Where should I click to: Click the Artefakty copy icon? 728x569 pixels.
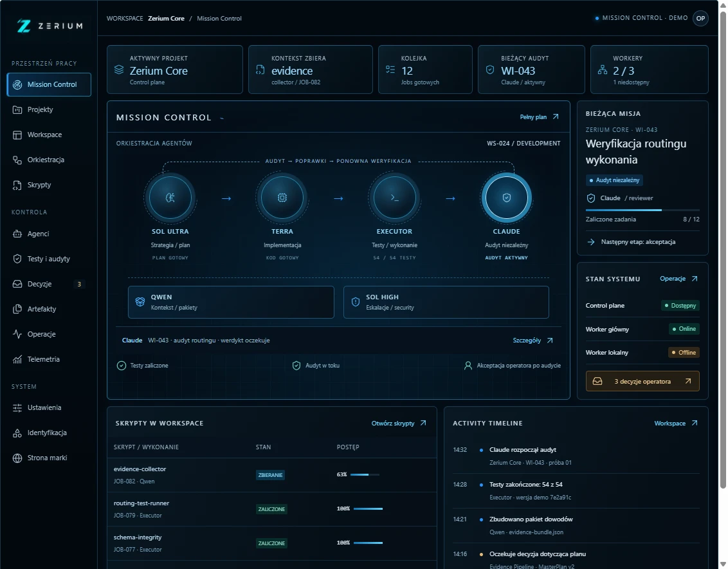click(17, 309)
